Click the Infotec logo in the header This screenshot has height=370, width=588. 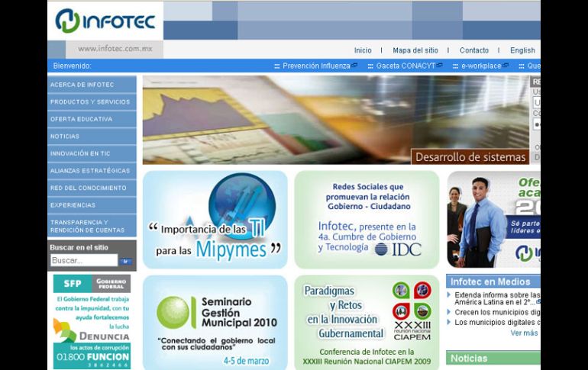(x=105, y=20)
